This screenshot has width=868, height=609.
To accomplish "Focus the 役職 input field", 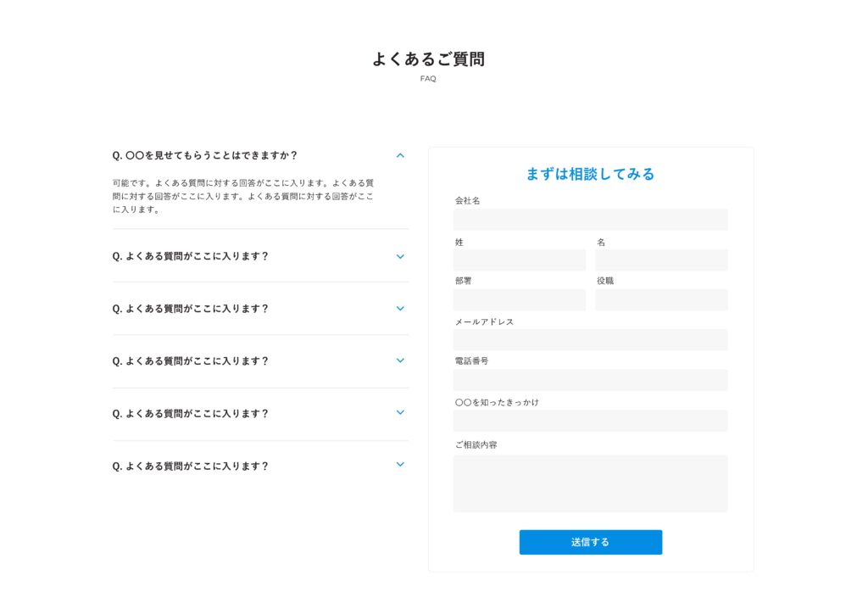I will tap(661, 299).
